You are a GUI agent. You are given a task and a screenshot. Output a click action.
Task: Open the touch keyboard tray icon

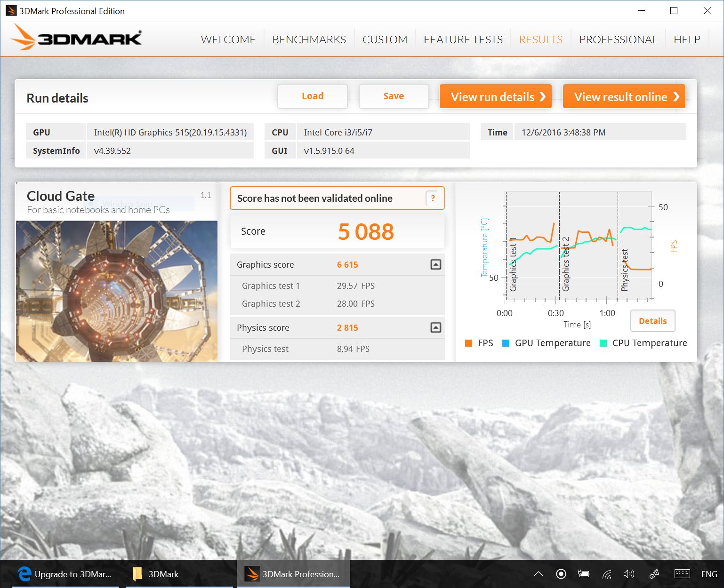682,574
